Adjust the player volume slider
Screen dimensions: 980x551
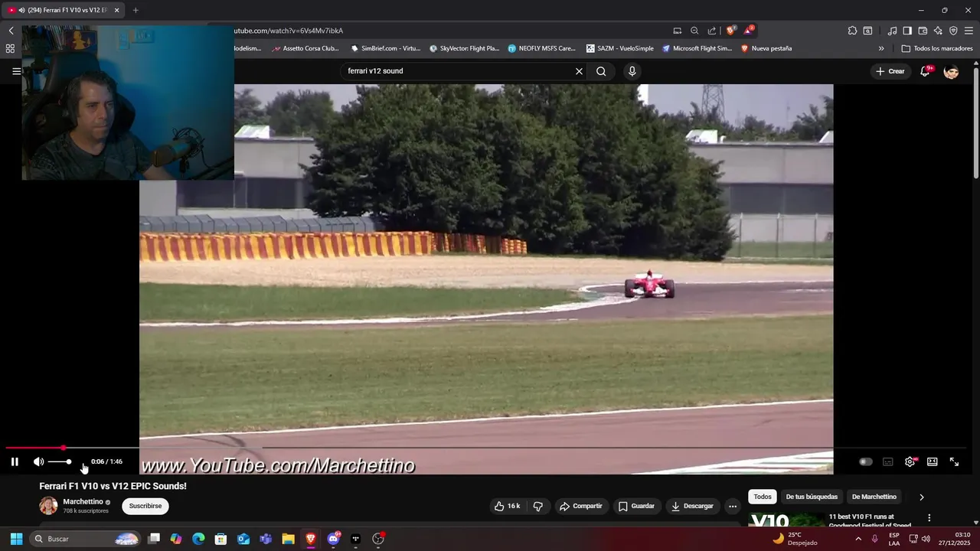click(60, 461)
